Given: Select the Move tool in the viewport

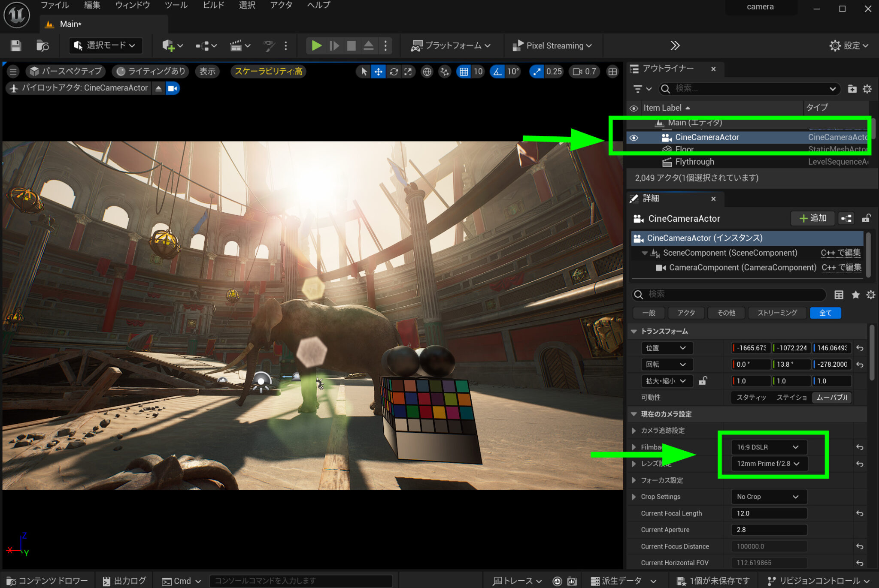Looking at the screenshot, I should [x=378, y=72].
